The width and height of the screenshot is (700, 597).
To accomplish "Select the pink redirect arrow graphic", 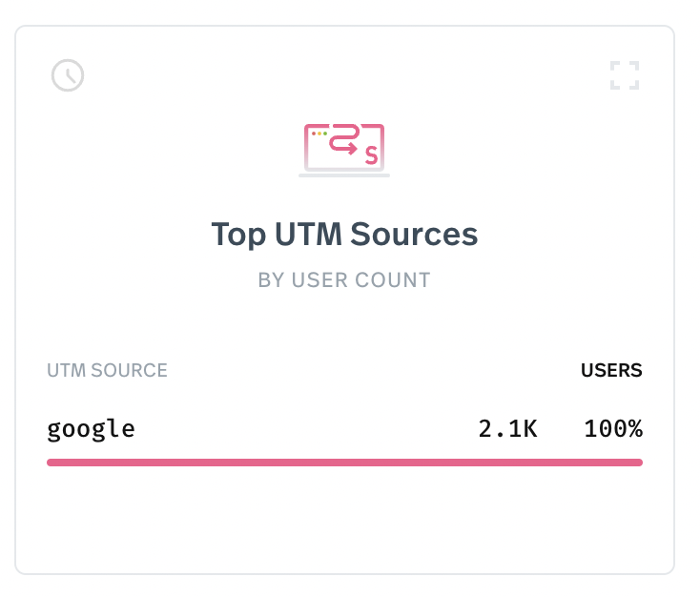I will (343, 139).
